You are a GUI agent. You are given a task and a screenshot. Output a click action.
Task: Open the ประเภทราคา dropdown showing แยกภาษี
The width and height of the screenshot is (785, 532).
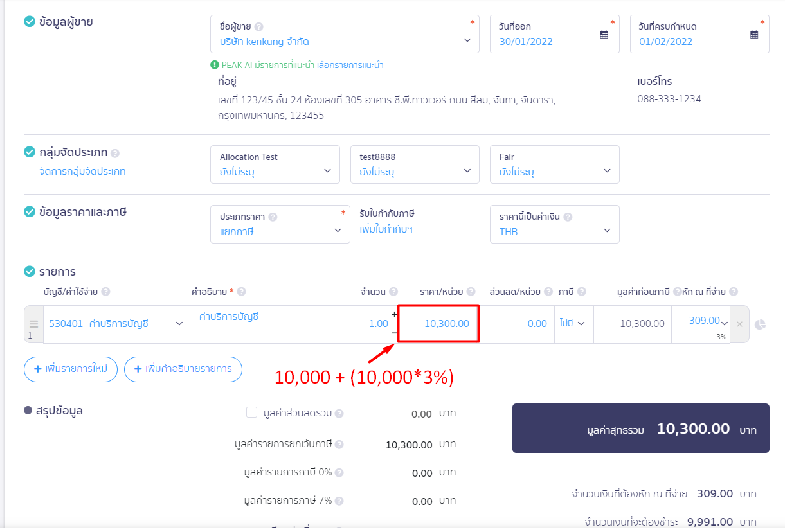coord(280,224)
